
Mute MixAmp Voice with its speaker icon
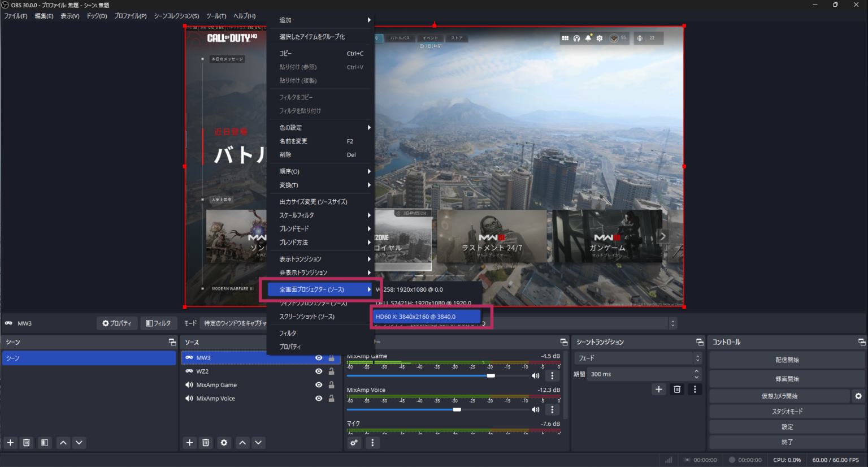535,409
